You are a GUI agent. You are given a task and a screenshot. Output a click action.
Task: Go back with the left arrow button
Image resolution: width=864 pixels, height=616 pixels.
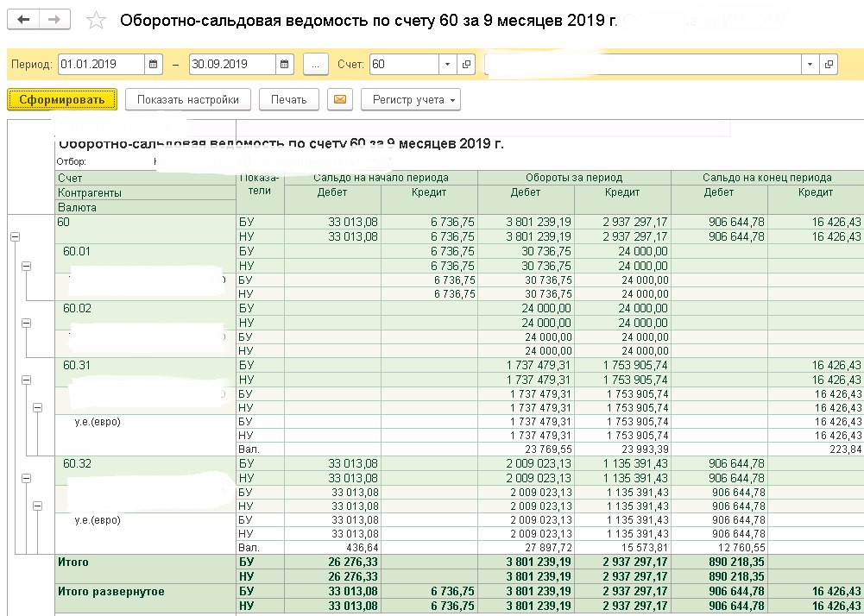(23, 20)
